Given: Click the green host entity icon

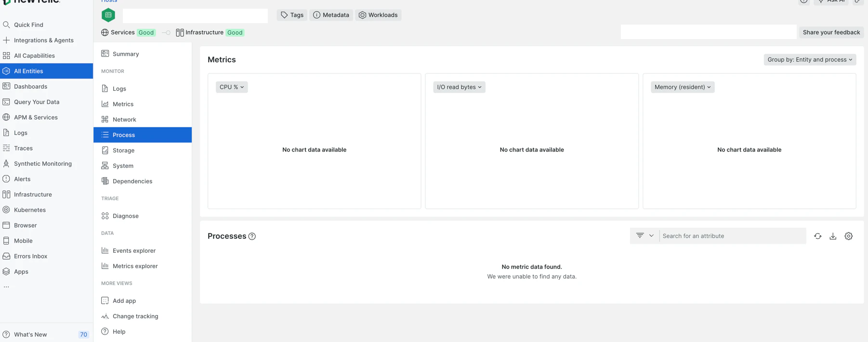Looking at the screenshot, I should pos(108,15).
